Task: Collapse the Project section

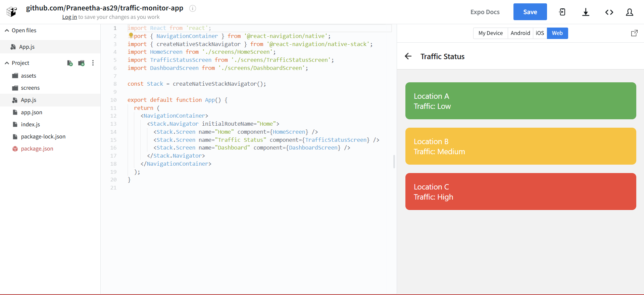Action: [x=7, y=63]
